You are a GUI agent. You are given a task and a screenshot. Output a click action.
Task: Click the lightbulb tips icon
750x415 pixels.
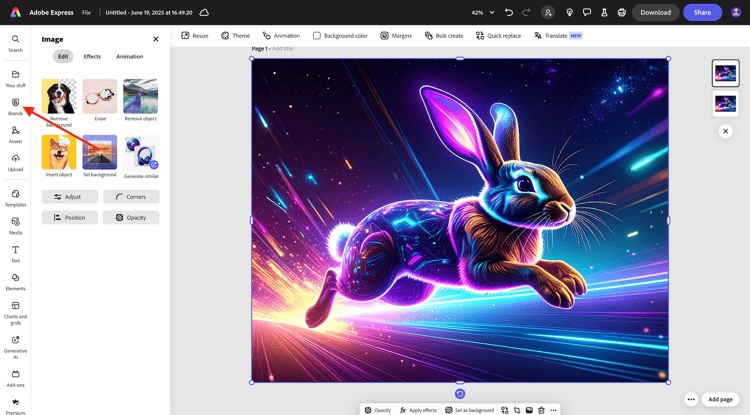[570, 12]
